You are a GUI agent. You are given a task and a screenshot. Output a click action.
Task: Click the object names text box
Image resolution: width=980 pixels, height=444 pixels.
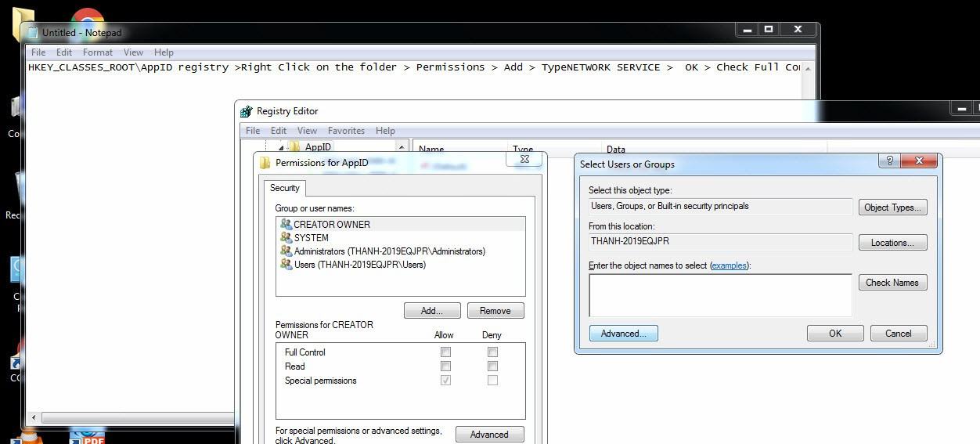(x=720, y=294)
